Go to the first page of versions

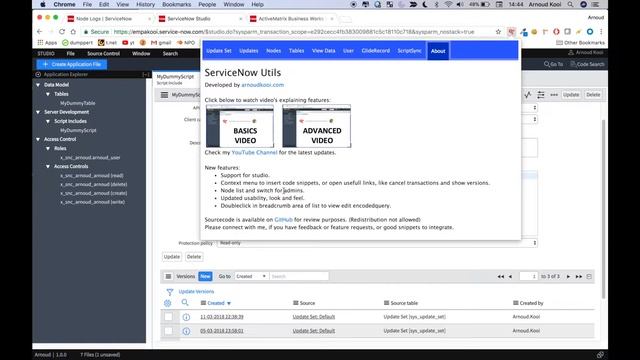pyautogui.click(x=500, y=277)
